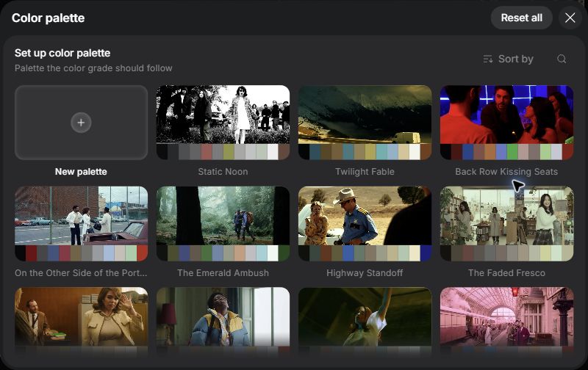Image resolution: width=588 pixels, height=370 pixels.
Task: Click the Highway Standoff label
Action: (365, 272)
